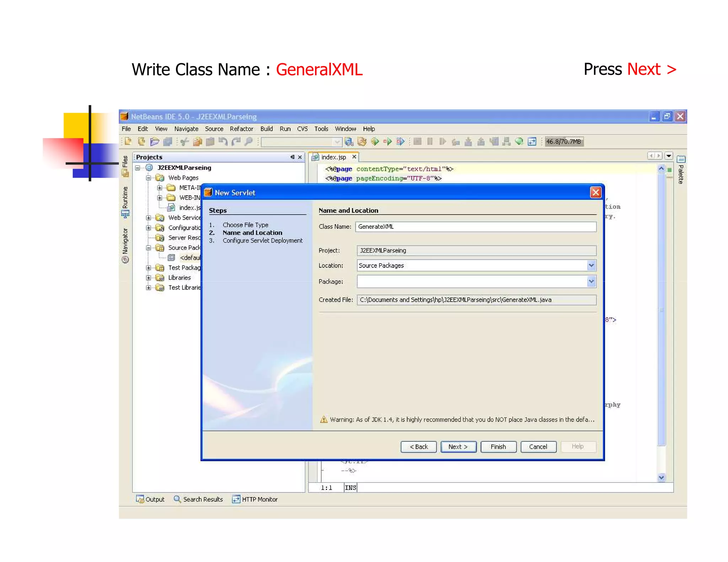Screen dimensions: 728x562
Task: Close the index.jsp editor tab
Action: coord(354,157)
